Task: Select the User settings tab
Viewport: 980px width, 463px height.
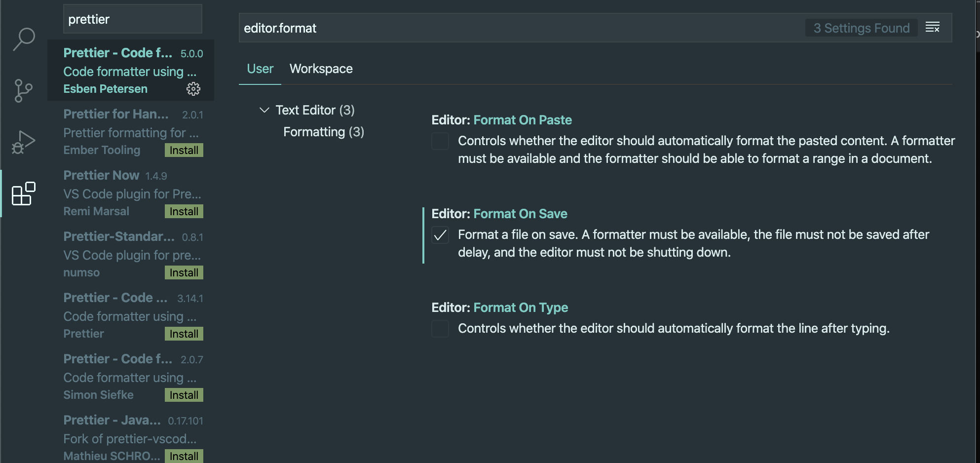Action: [x=260, y=69]
